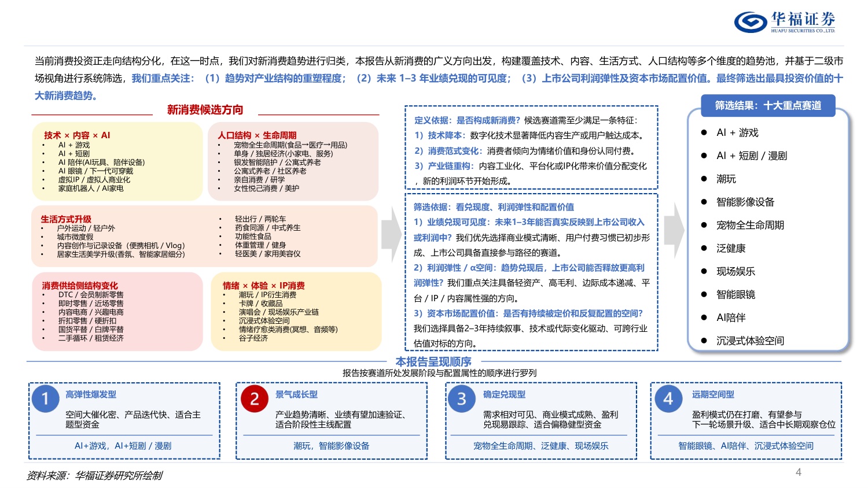Click 宠物全生命周期 in the results list
The width and height of the screenshot is (868, 488).
(x=750, y=225)
